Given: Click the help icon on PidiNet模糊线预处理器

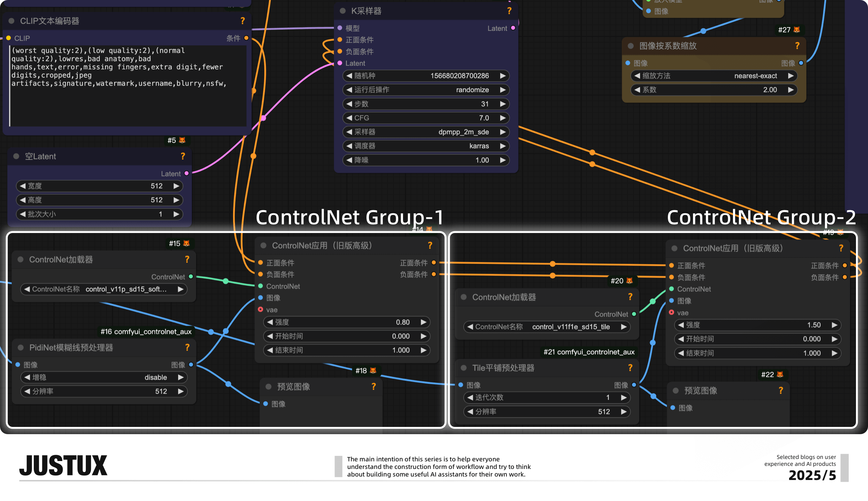Looking at the screenshot, I should [187, 348].
